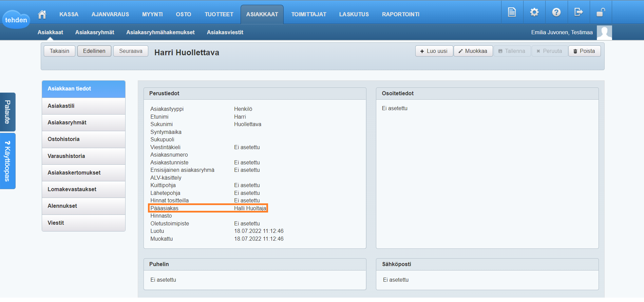
Task: Open the Asiakasviestit subnavigation tab
Action: tap(225, 32)
